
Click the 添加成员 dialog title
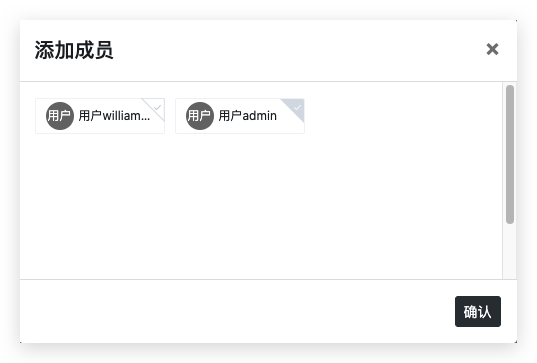(x=74, y=50)
